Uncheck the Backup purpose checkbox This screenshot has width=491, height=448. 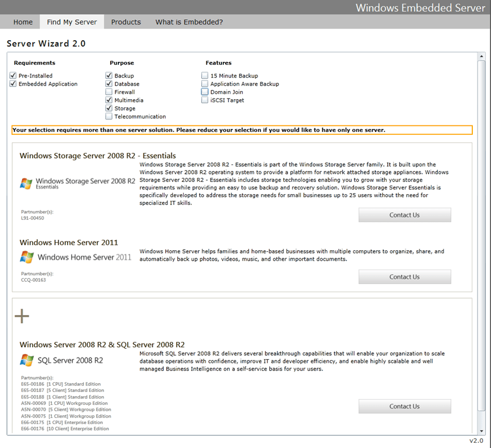point(108,75)
